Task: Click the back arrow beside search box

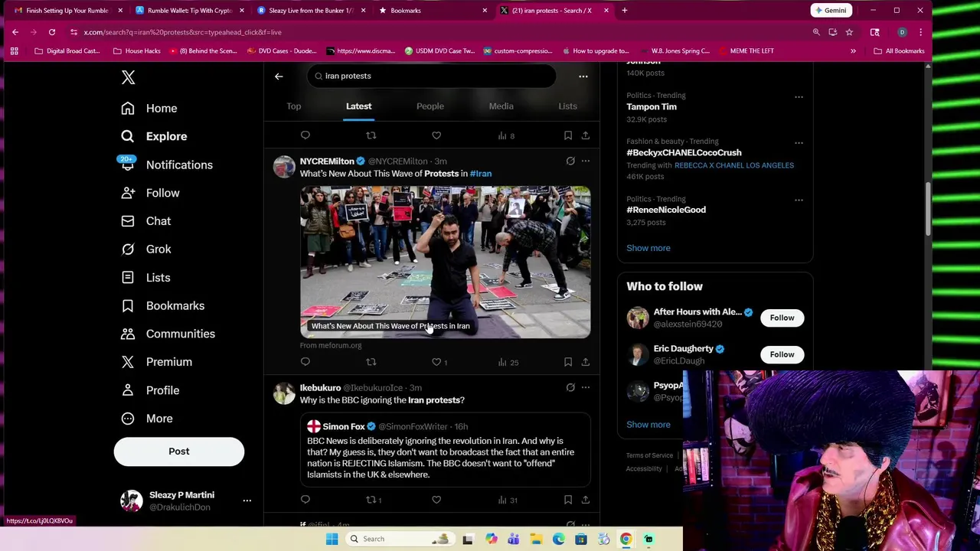Action: (279, 76)
